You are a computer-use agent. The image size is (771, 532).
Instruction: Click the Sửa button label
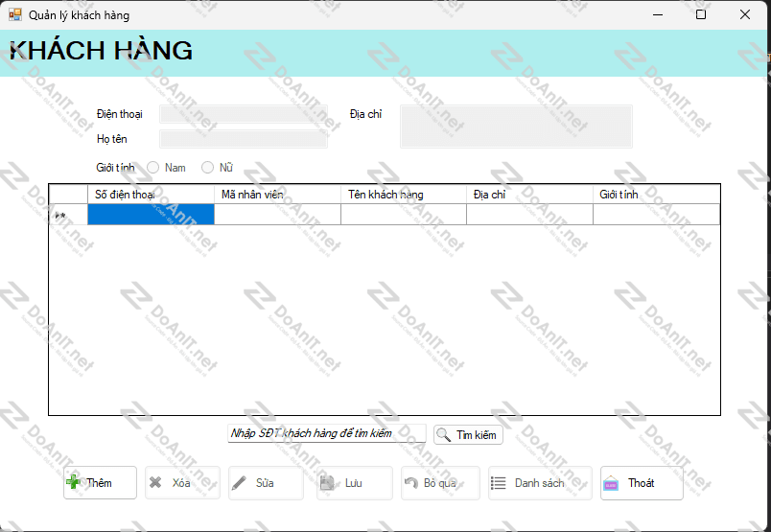click(x=265, y=483)
